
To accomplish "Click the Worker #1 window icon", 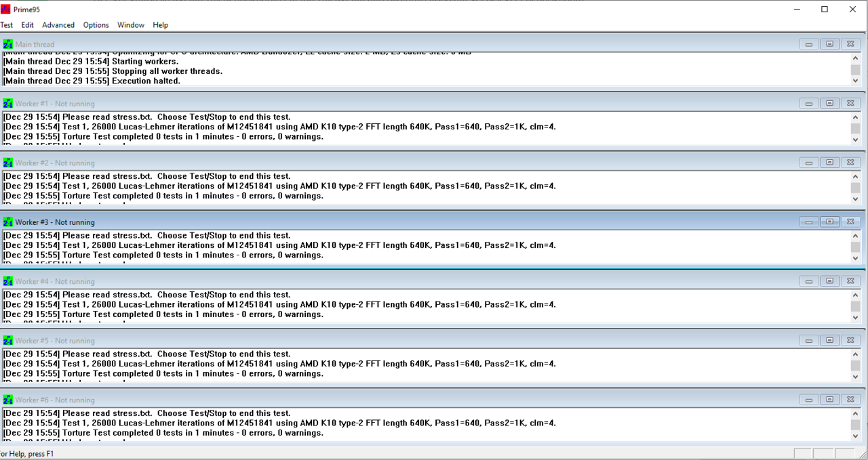I will pos(7,104).
